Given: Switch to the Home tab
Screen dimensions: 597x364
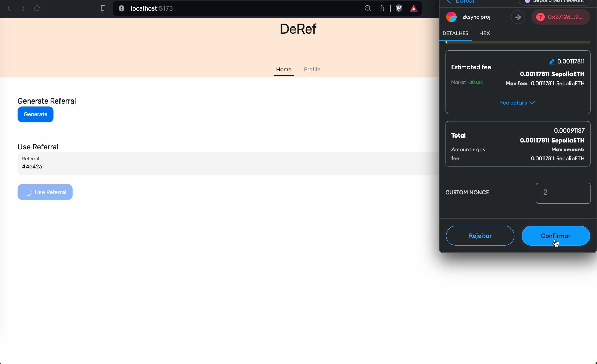Looking at the screenshot, I should point(284,69).
